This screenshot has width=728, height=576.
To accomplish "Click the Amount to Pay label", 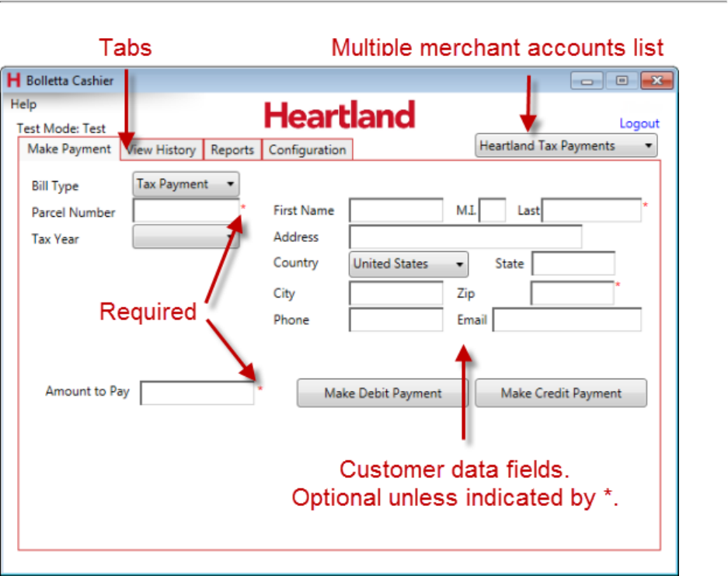I will tap(87, 391).
